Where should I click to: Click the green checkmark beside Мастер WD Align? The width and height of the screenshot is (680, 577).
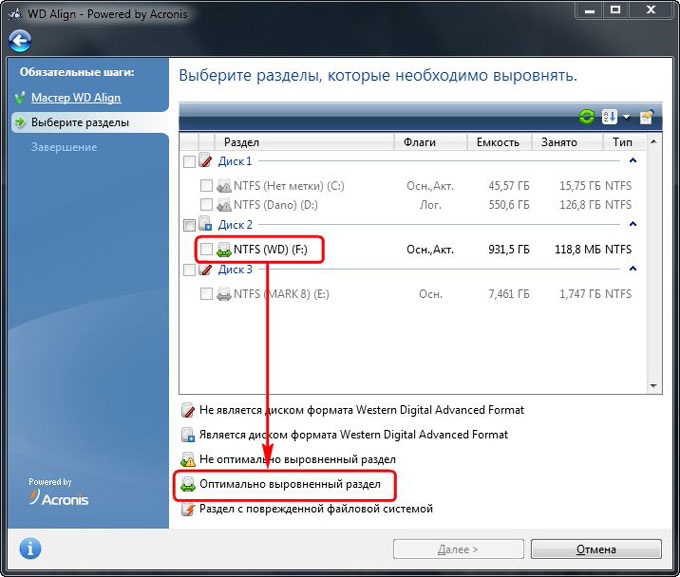[x=20, y=98]
